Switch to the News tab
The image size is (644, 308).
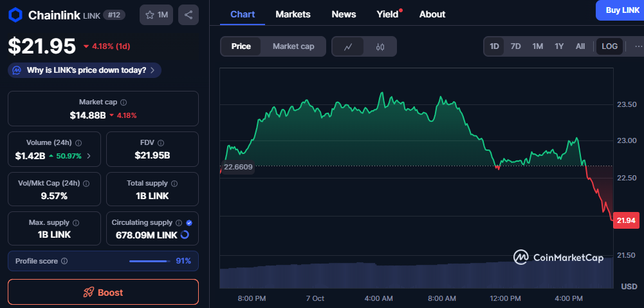tap(344, 14)
